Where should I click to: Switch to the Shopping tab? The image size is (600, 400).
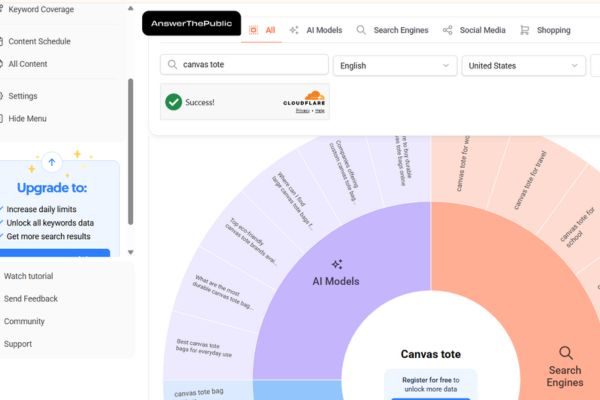click(x=545, y=30)
